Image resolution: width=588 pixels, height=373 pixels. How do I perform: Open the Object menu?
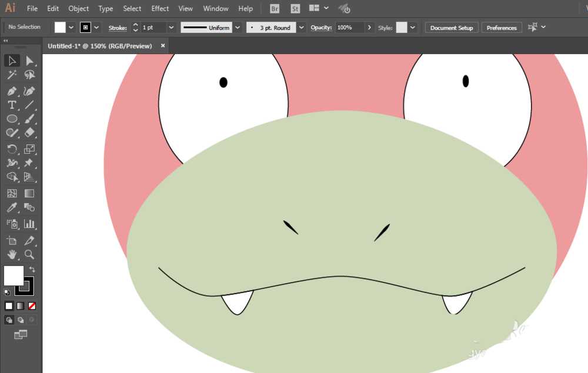click(78, 9)
